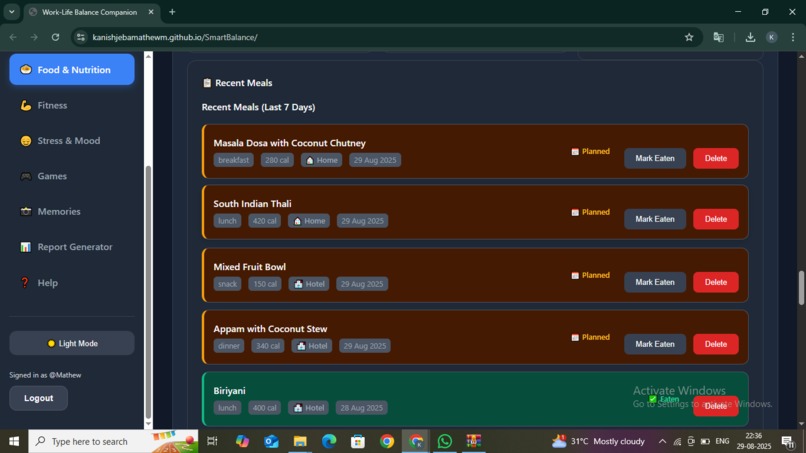Open browser downloads
Image resolution: width=806 pixels, height=453 pixels.
point(750,37)
